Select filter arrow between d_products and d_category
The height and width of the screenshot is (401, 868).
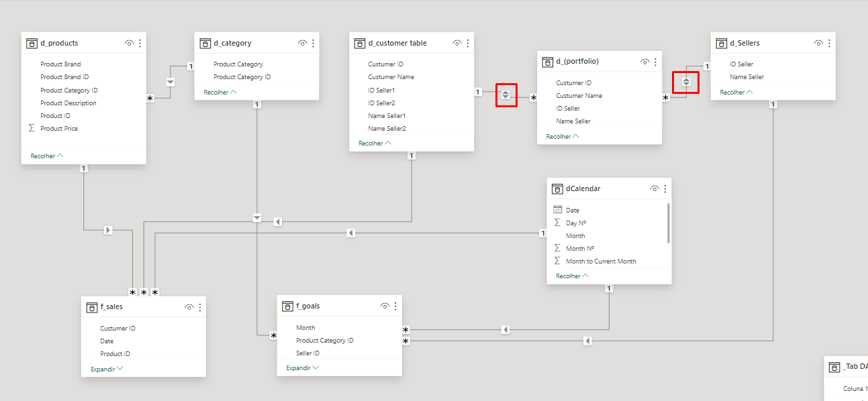click(x=170, y=82)
